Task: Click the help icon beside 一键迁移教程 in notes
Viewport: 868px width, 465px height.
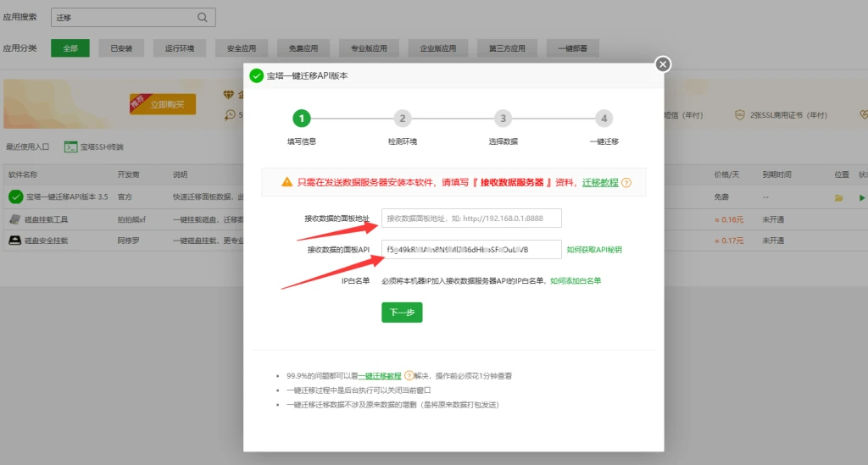Action: click(x=409, y=375)
